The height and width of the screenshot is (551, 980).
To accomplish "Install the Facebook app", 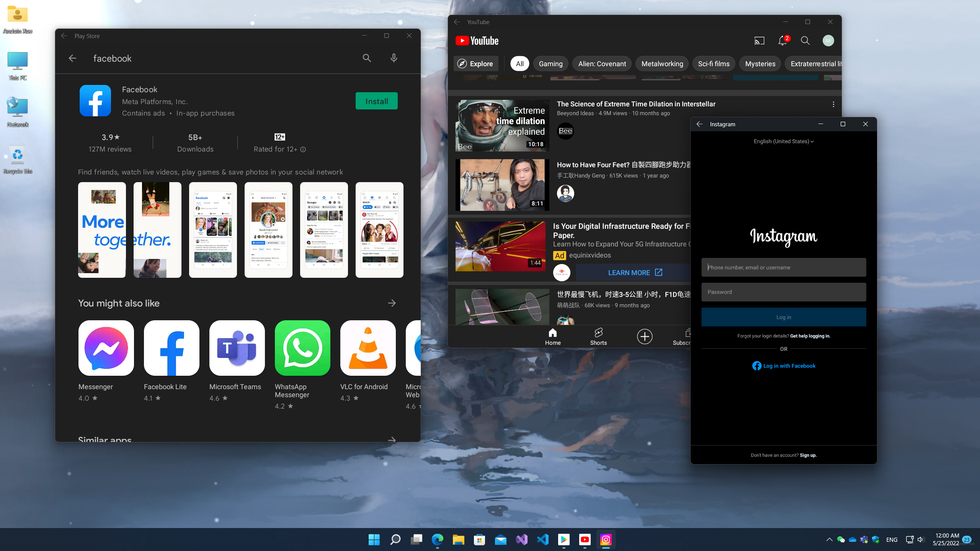I will pyautogui.click(x=377, y=101).
